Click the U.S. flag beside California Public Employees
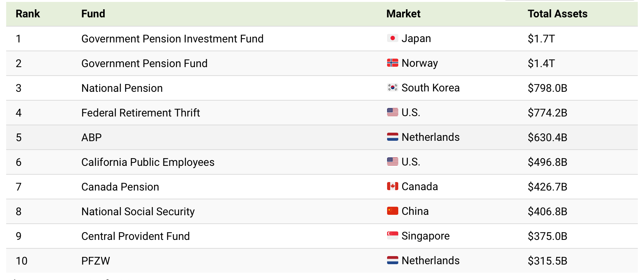Viewport: 644px width, 280px height. click(x=392, y=162)
